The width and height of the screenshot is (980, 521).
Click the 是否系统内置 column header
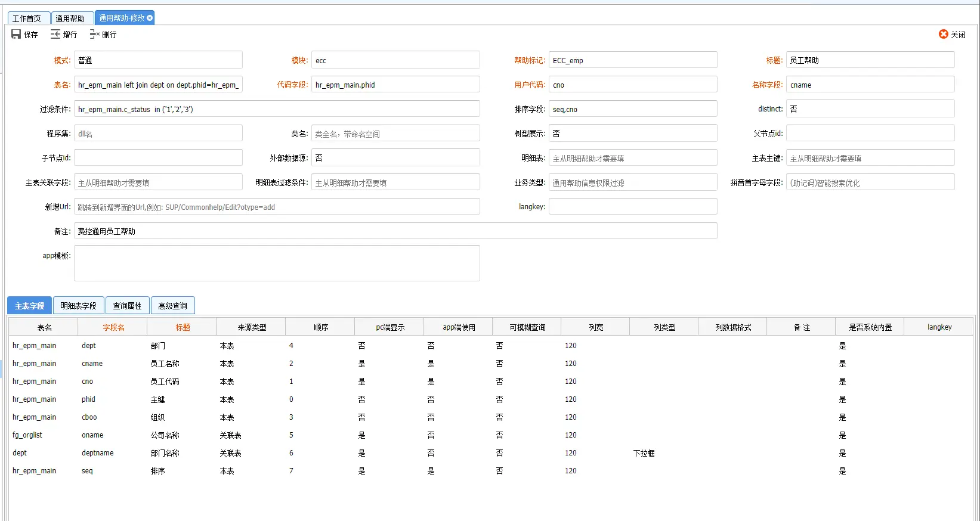click(870, 327)
